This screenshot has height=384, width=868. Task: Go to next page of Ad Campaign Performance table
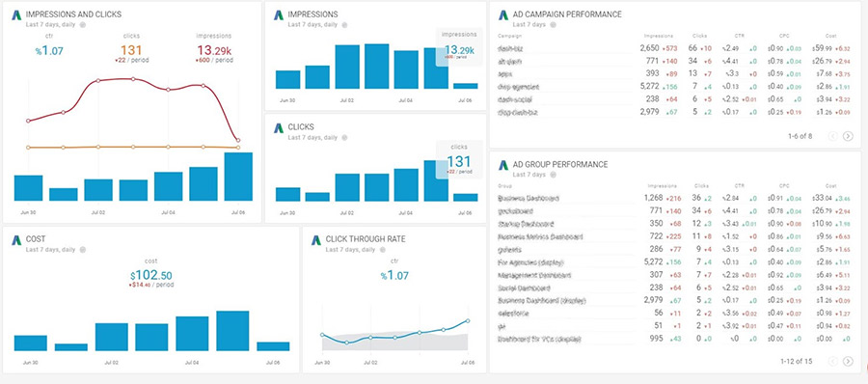848,136
